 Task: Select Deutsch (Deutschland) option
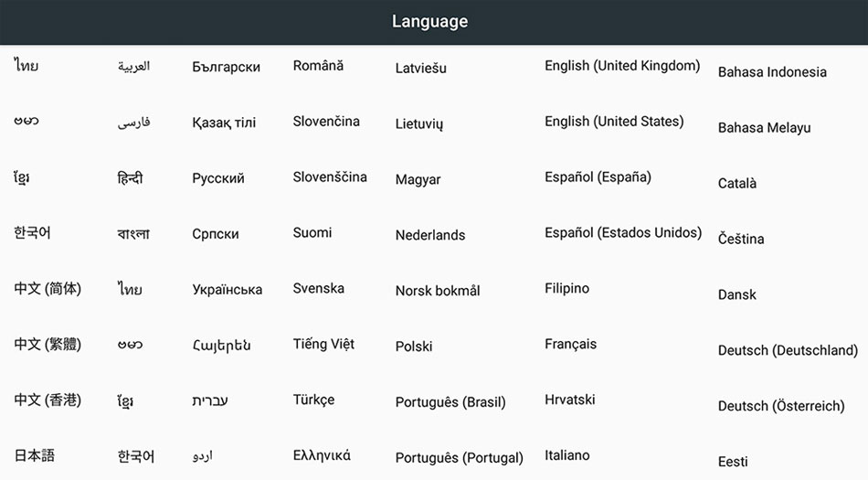(x=788, y=350)
